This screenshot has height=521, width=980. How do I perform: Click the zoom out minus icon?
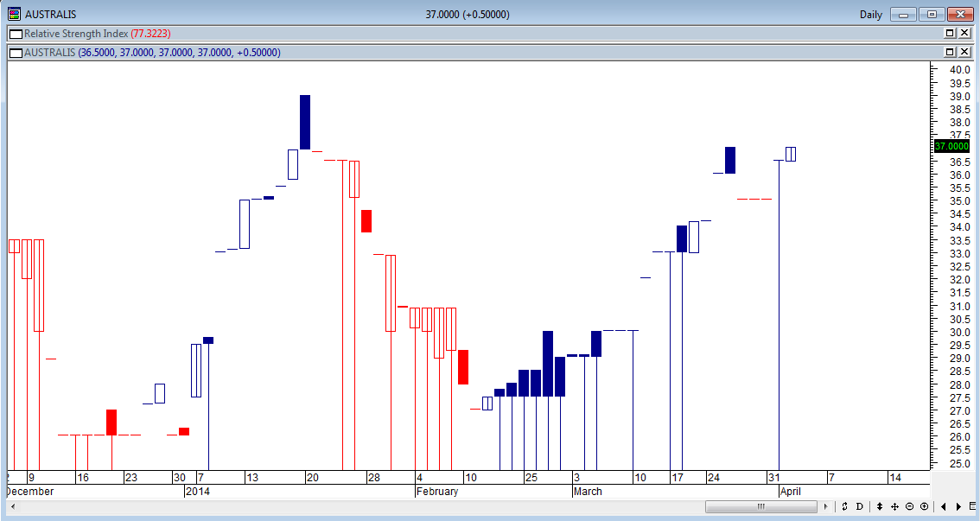[909, 506]
